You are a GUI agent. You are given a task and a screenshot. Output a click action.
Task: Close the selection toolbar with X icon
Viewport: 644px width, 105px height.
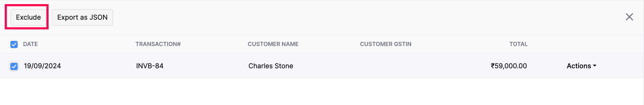(x=629, y=17)
